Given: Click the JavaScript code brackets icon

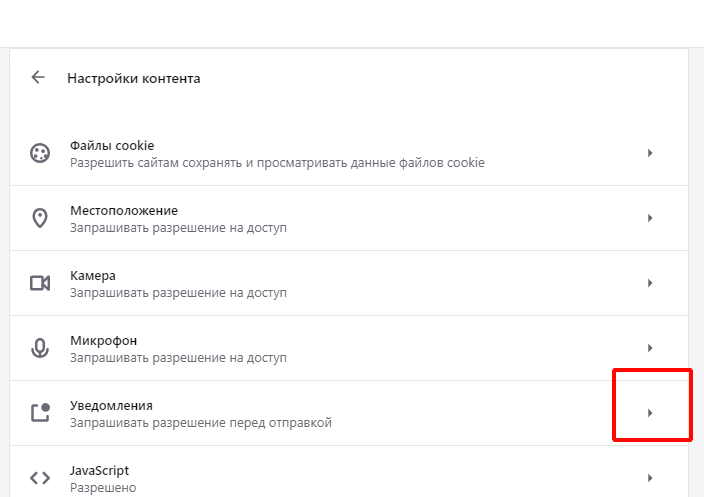Looking at the screenshot, I should coord(40,478).
